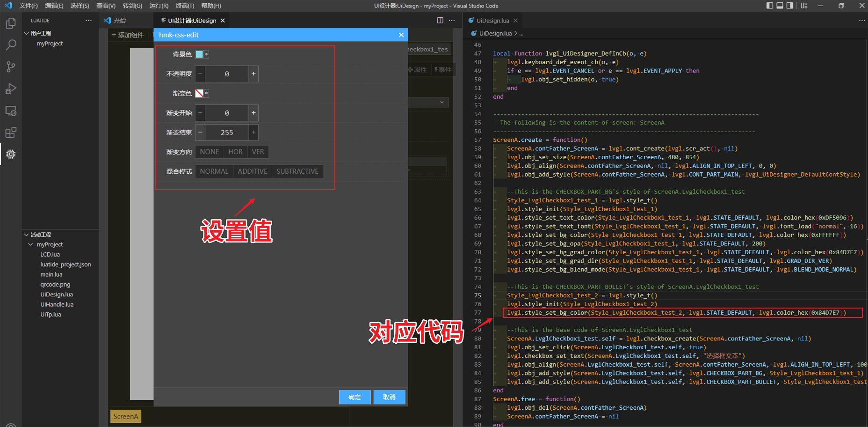Click the 取消 button
This screenshot has width=868, height=427.
[x=389, y=397]
